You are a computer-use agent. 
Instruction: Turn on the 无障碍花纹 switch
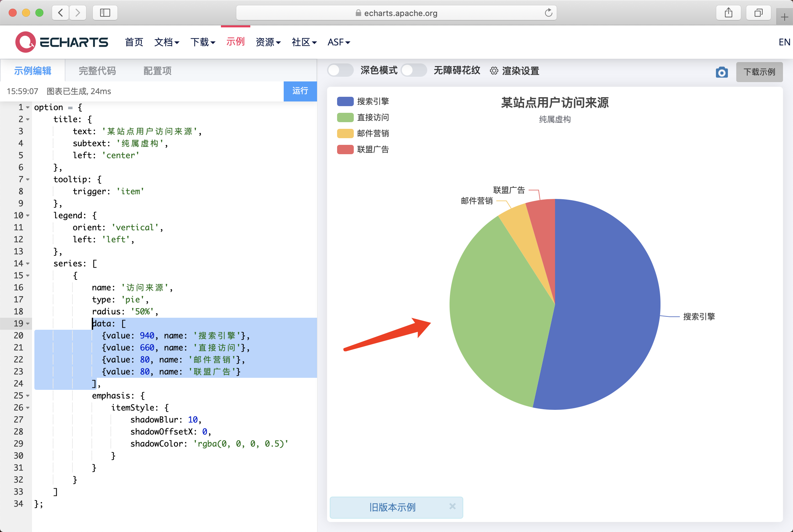click(414, 70)
